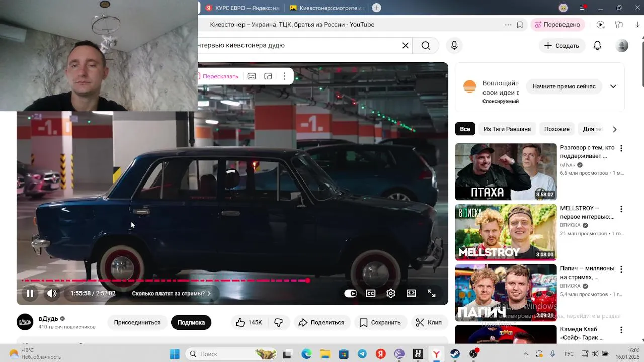
Task: Select the 'Для те...' filter chip
Action: tap(592, 129)
